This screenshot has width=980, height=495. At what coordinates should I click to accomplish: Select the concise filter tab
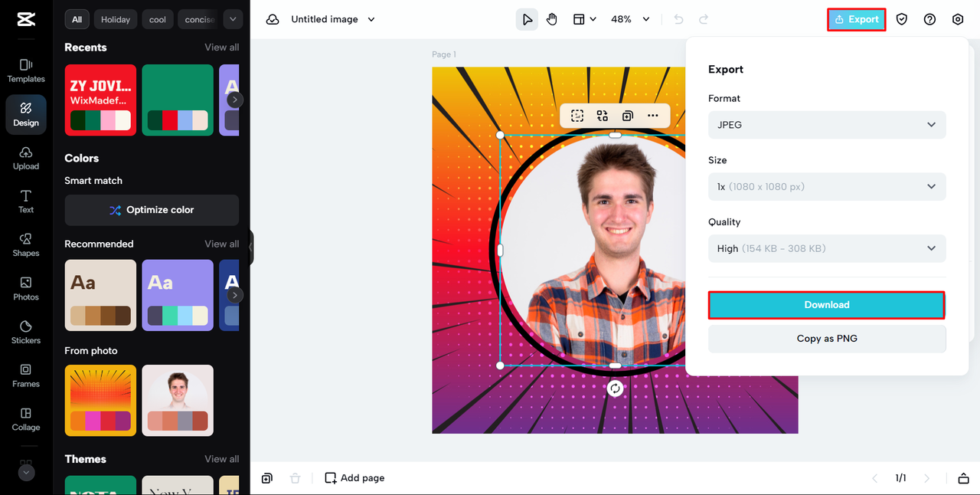coord(198,19)
